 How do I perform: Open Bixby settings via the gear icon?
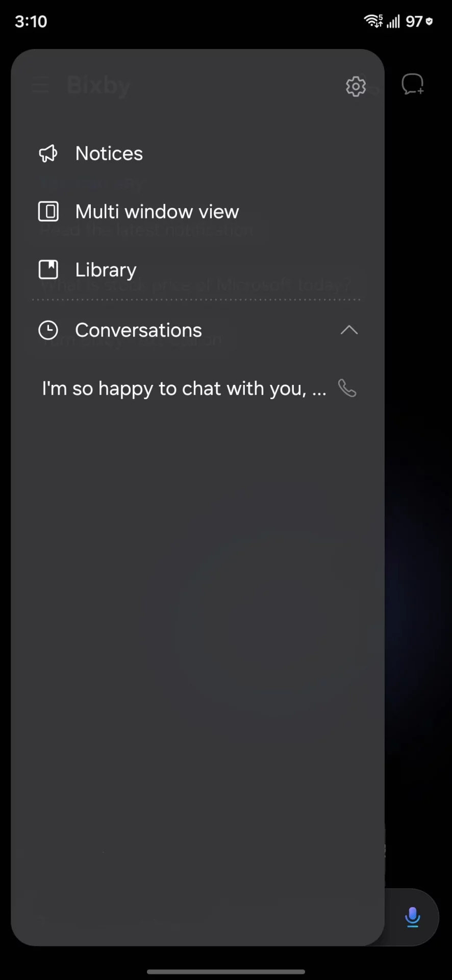[356, 86]
